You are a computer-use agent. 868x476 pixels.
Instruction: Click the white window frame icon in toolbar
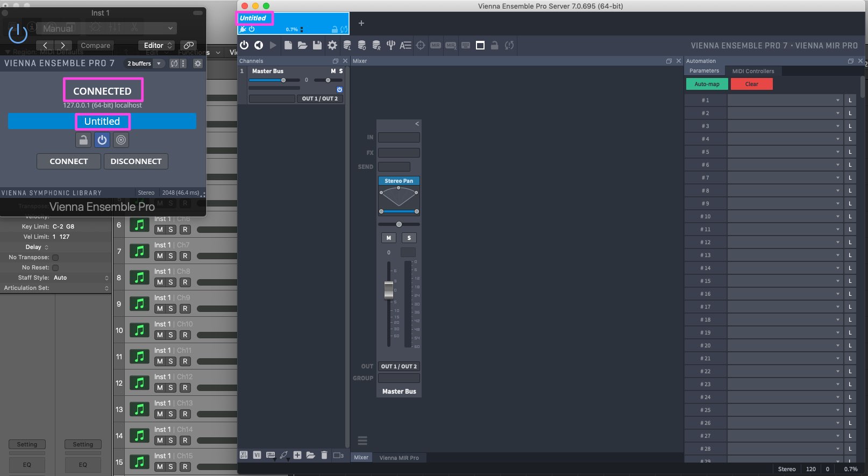[x=480, y=45]
